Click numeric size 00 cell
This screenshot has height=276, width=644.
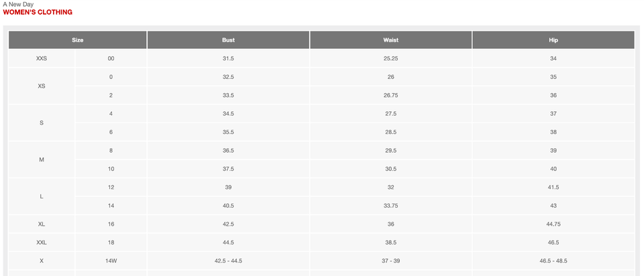click(111, 59)
